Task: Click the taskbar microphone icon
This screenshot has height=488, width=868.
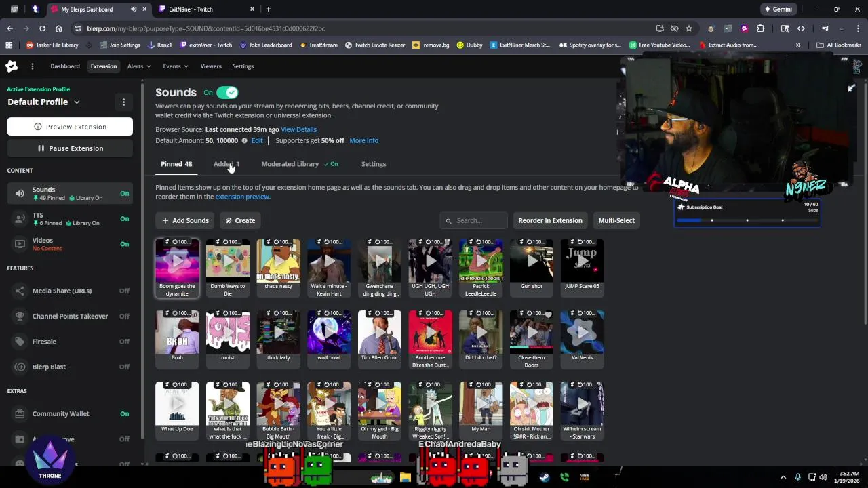Action: click(x=797, y=477)
